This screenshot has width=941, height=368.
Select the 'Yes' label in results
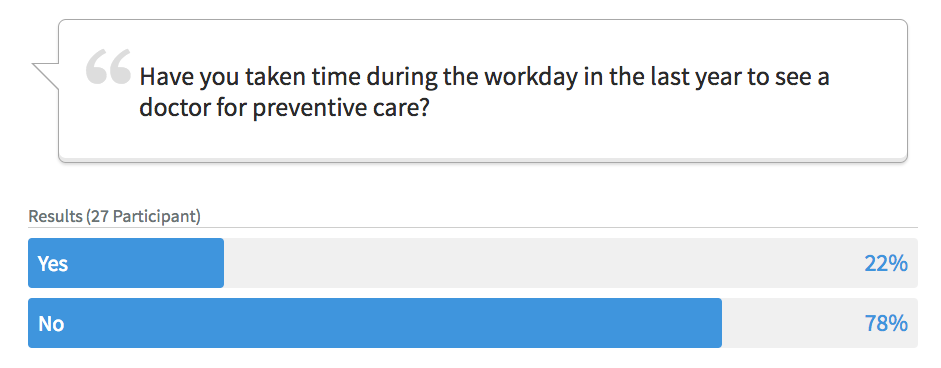pos(53,264)
